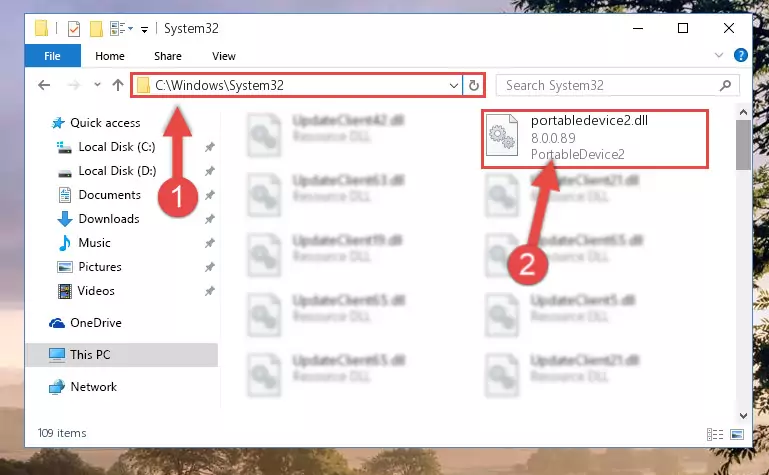Click the New folder quick access icon

point(96,29)
